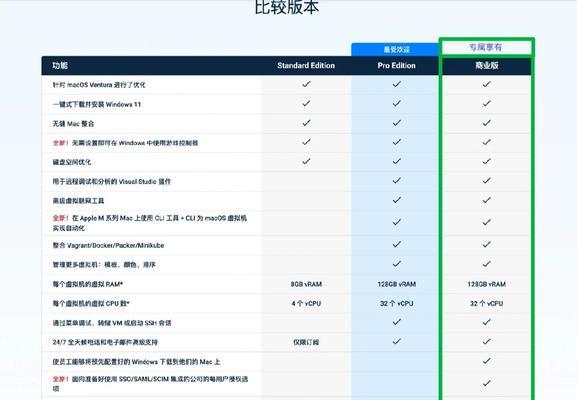Click the Standard Edition column header
The width and height of the screenshot is (577, 400).
306,66
